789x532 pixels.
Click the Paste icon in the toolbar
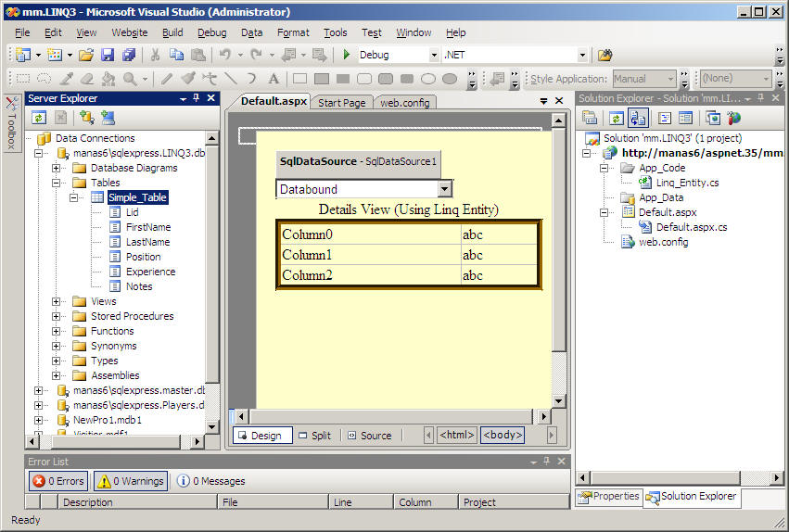tap(198, 55)
